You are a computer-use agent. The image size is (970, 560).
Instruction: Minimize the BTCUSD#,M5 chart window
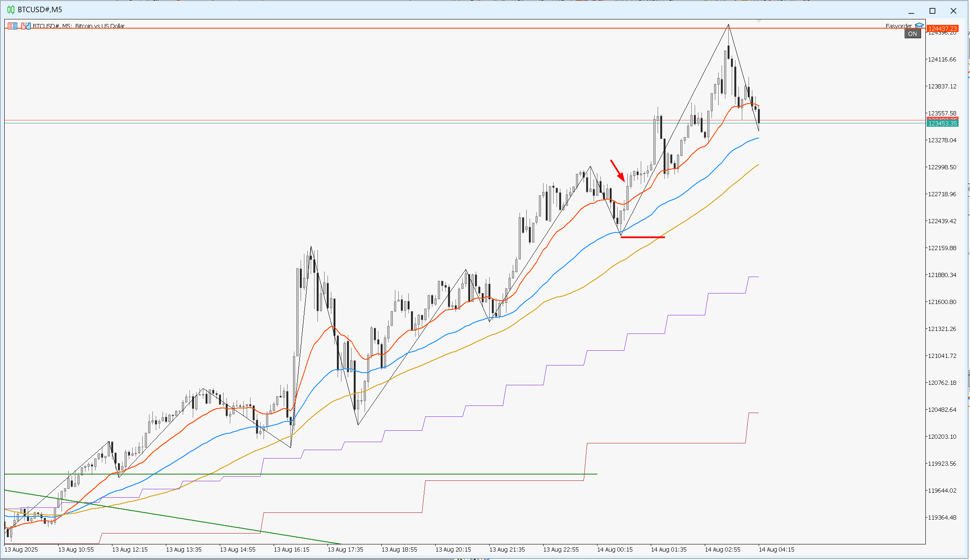[911, 11]
